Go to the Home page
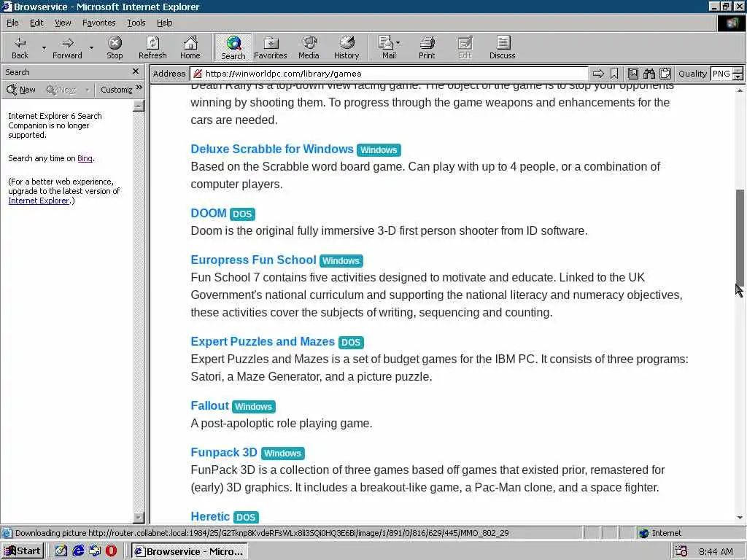Screen dimensions: 747x560 pyautogui.click(x=190, y=47)
